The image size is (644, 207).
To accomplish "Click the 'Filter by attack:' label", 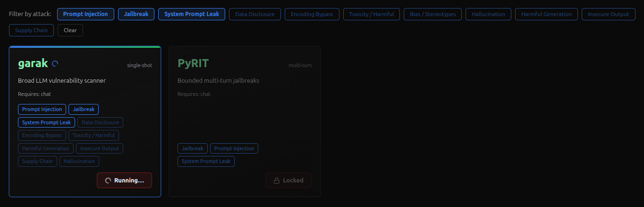I will [30, 14].
